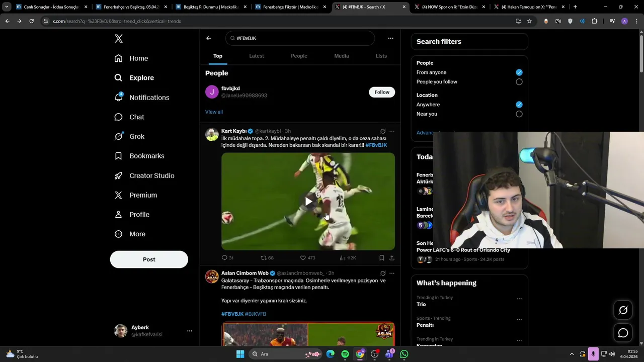
Task: Open the Trio trending topic
Action: (421, 304)
